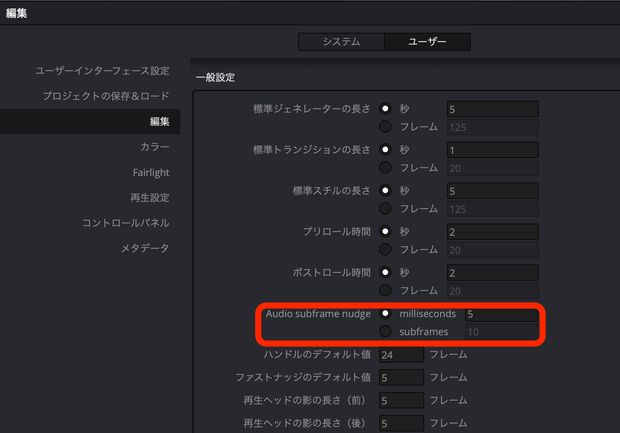Select 秒 radio for 標準スチルの長さ
The image size is (620, 433).
pyautogui.click(x=385, y=191)
